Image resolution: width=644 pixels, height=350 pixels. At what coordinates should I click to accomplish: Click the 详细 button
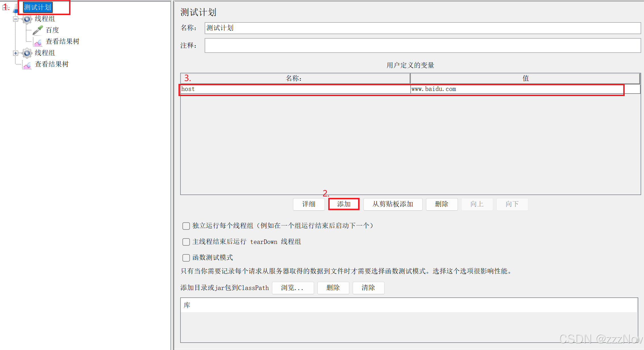pos(309,204)
